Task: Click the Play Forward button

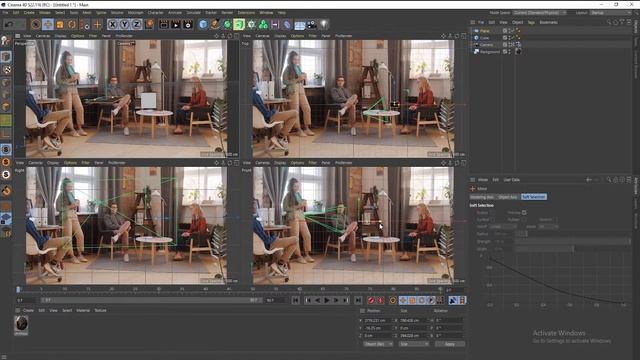Action: pyautogui.click(x=327, y=300)
